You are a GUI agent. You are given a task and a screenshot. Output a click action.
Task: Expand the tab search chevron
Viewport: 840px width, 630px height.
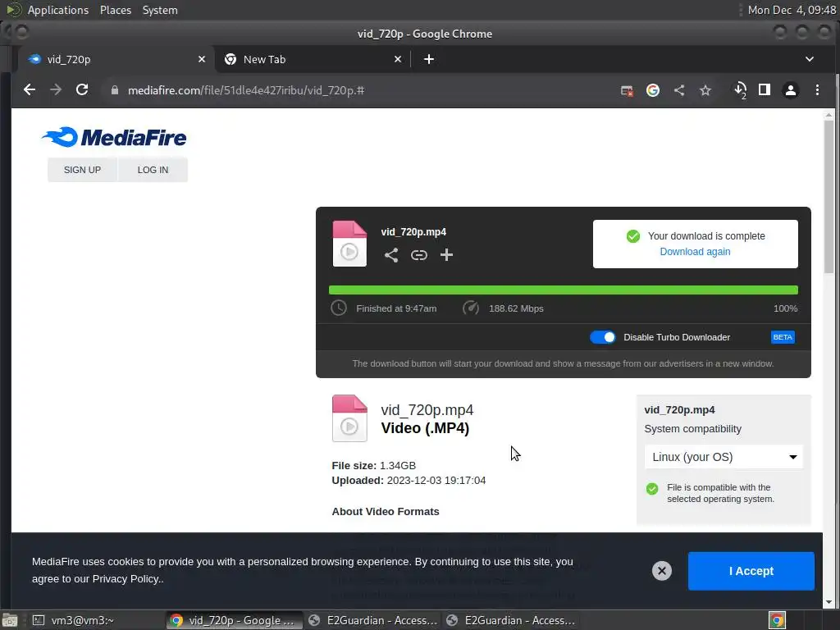coord(810,59)
